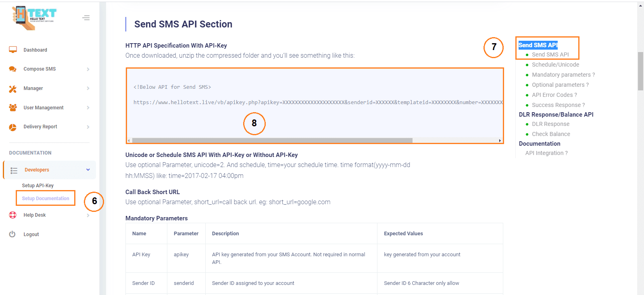Collapse the Developers menu chevron
The width and height of the screenshot is (644, 295).
coord(88,170)
